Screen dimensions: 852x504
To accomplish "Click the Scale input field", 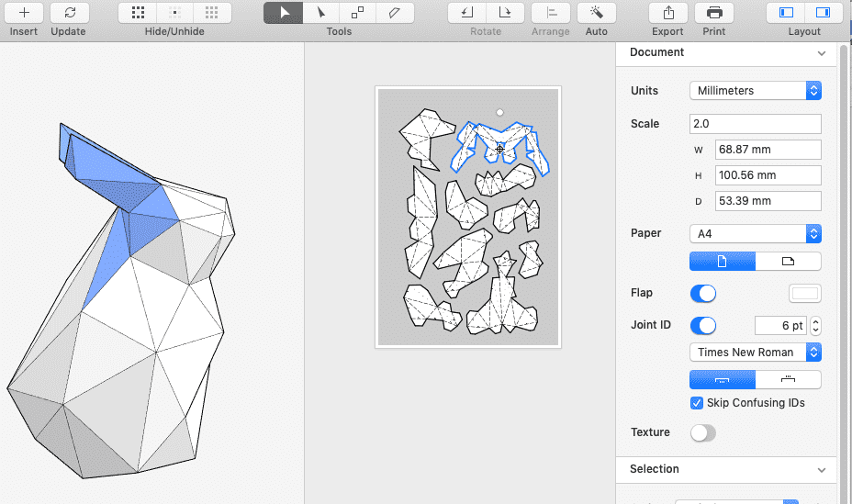I will (x=755, y=124).
